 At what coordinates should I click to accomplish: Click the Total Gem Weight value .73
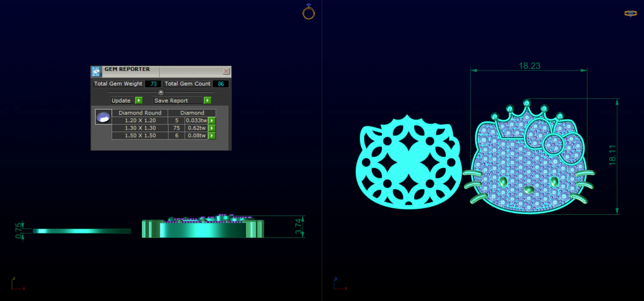click(153, 84)
